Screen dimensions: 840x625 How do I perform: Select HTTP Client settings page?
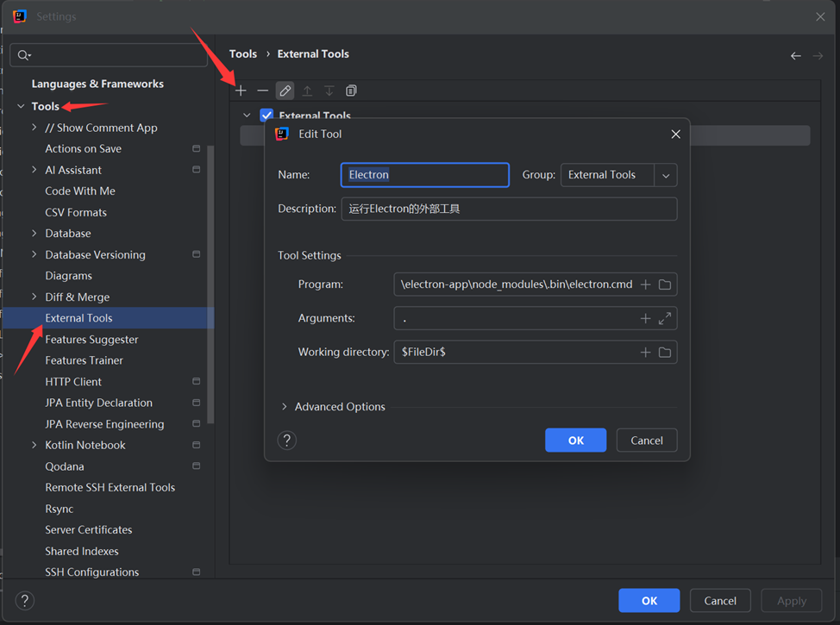73,382
